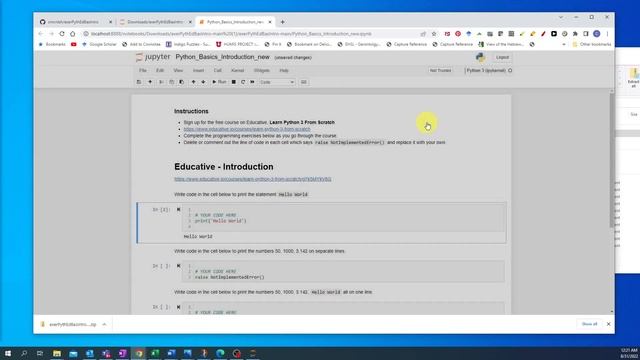
Task: Restart the kernel with the circular arrow icon
Action: pyautogui.click(x=243, y=82)
